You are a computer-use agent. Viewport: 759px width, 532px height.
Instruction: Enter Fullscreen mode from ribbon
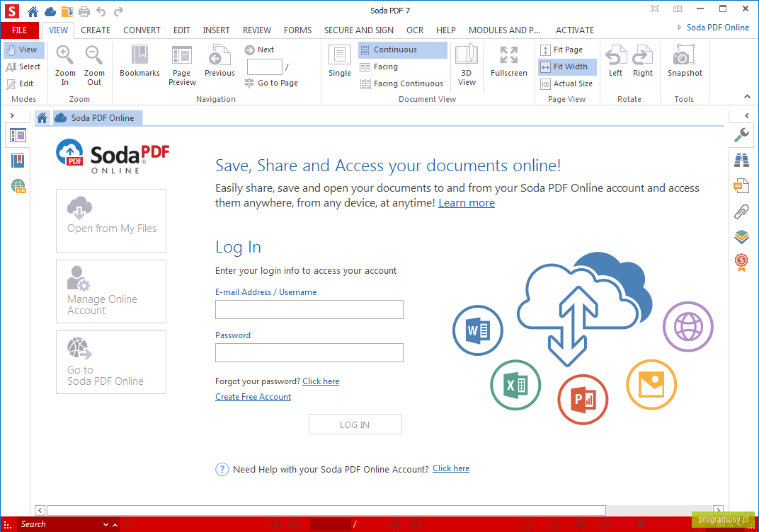(509, 61)
